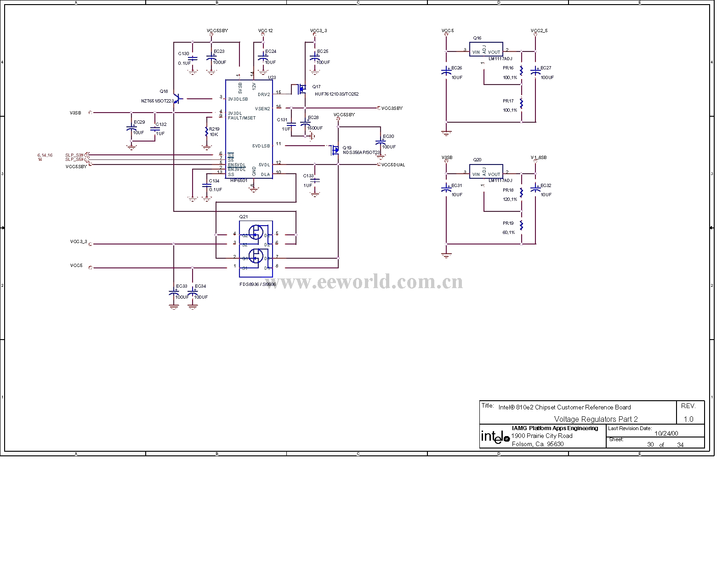Select the '1500UF' capacitor value

(x=315, y=128)
